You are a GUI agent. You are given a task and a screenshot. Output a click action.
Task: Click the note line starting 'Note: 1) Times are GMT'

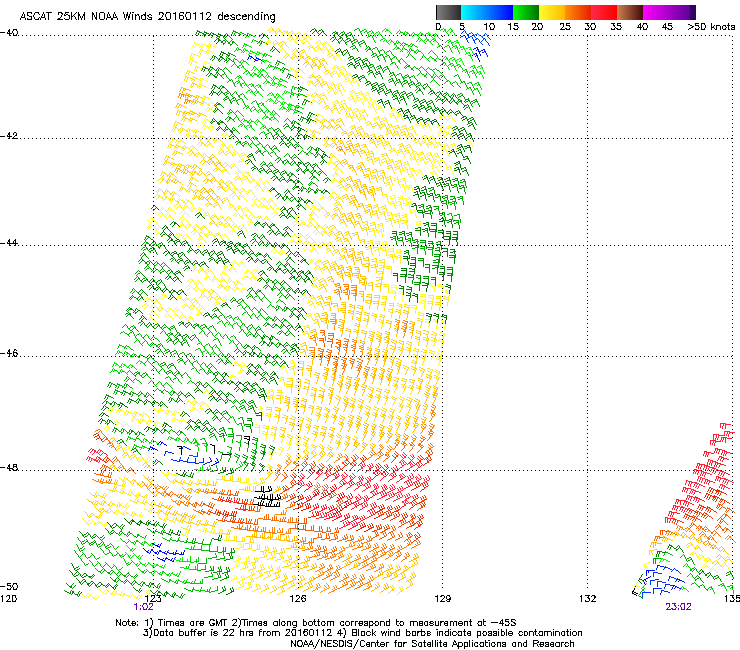[316, 623]
